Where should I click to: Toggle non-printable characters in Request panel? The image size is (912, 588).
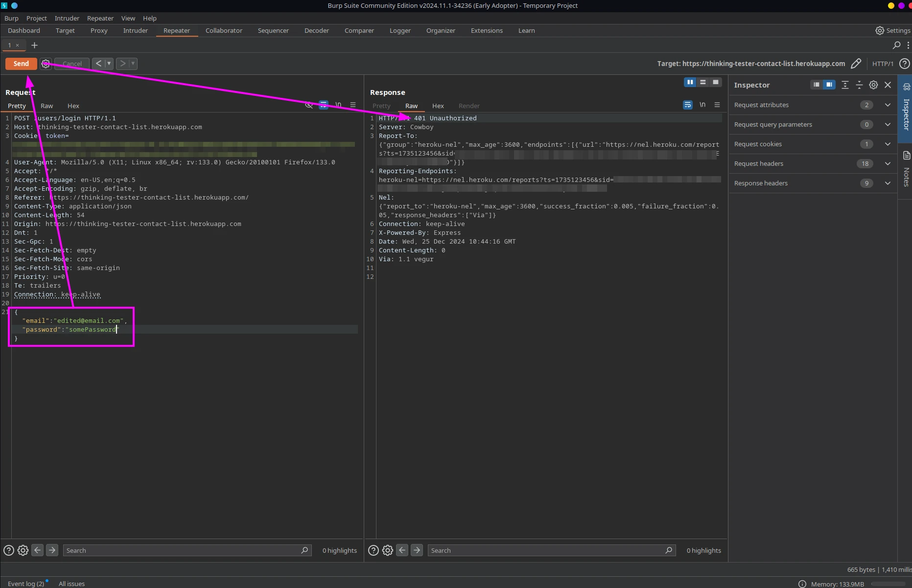pyautogui.click(x=338, y=105)
